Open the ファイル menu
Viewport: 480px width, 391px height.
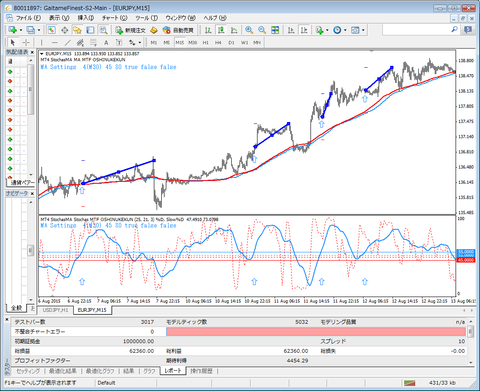(28, 18)
